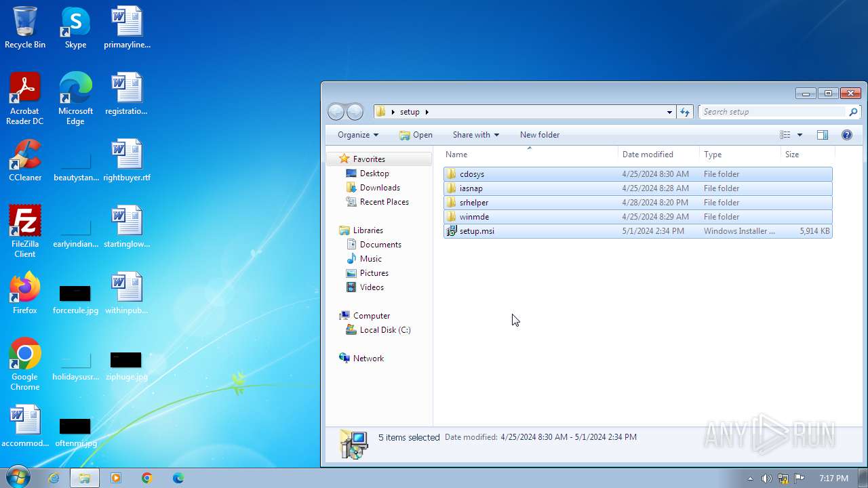
Task: Open the address bar history dropdown
Action: (669, 112)
